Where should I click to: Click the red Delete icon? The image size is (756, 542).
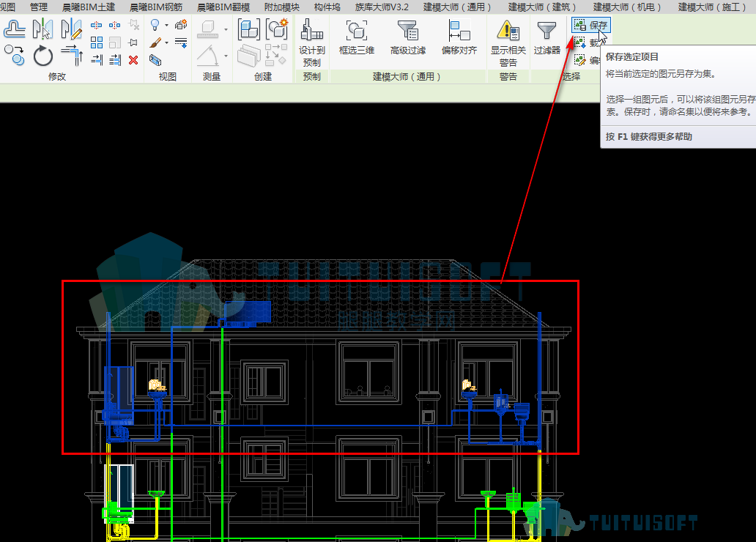click(133, 60)
